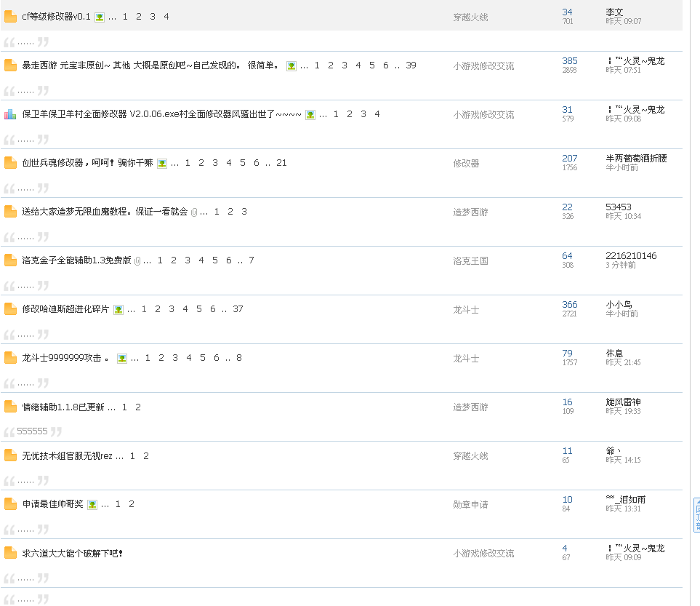Open quoted preview text 555555
The height and width of the screenshot is (606, 700).
click(x=32, y=431)
